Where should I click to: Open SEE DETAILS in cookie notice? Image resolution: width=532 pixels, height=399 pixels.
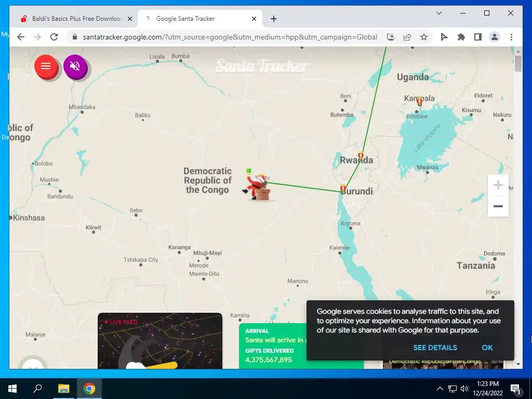[435, 348]
